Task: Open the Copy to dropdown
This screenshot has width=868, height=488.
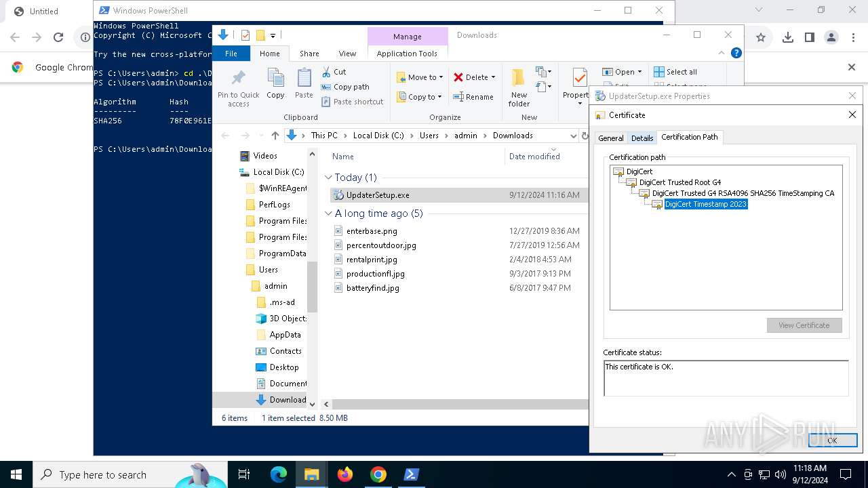Action: [419, 97]
